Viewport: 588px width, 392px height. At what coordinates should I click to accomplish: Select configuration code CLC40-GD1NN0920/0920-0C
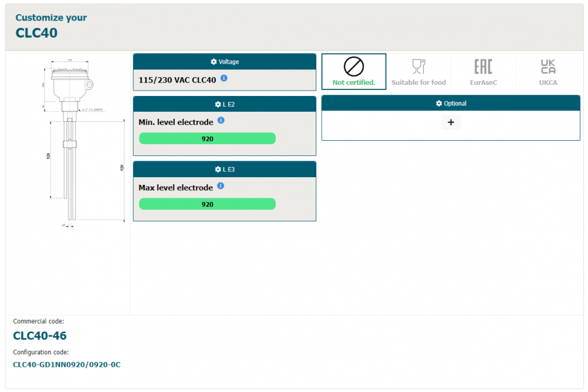click(x=66, y=365)
